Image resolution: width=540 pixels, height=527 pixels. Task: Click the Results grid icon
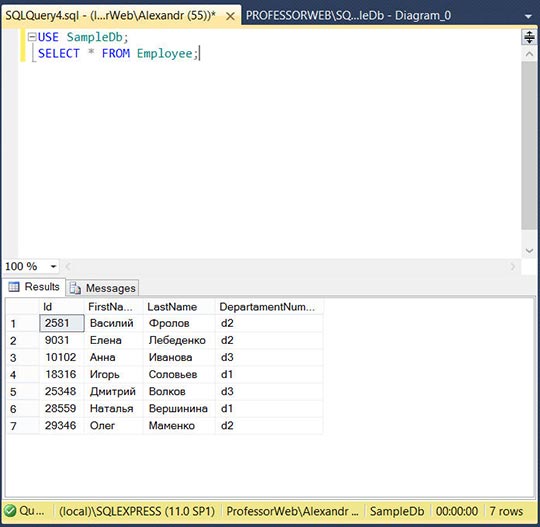click(x=14, y=287)
